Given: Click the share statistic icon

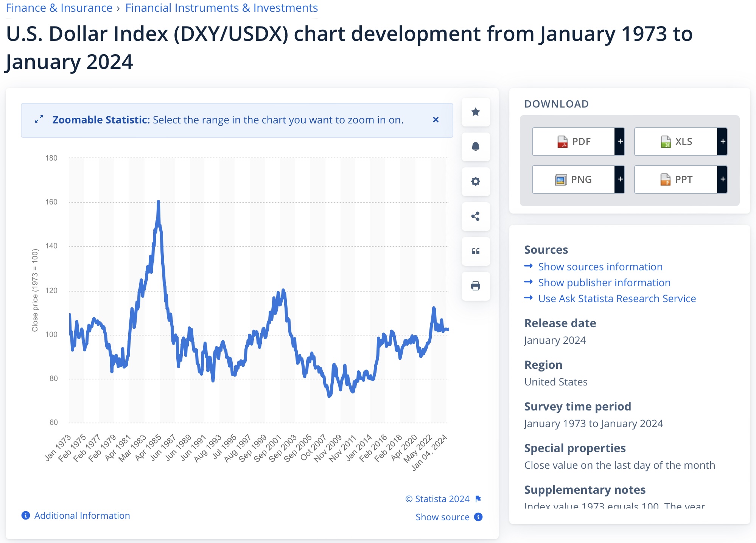Looking at the screenshot, I should coord(476,216).
